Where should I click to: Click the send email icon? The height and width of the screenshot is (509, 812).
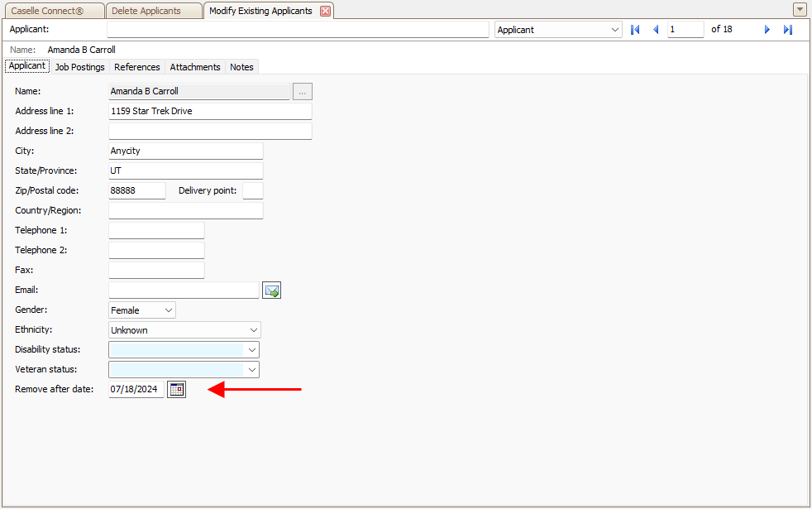(272, 291)
